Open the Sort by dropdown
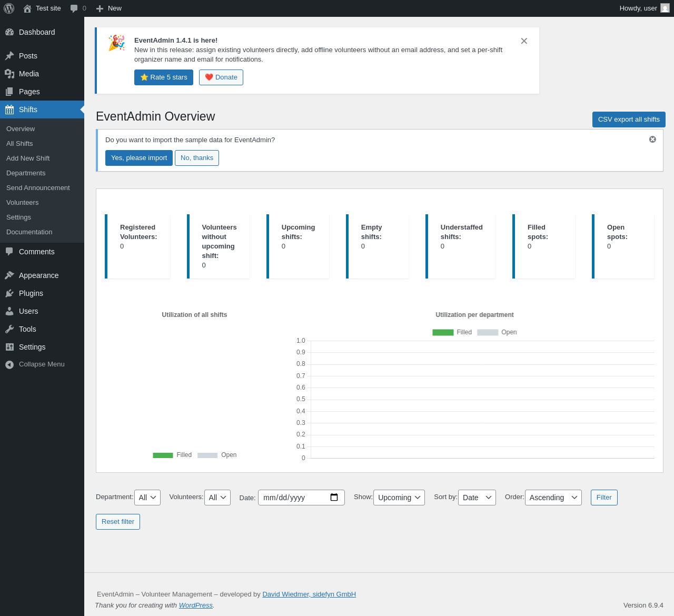 477,498
